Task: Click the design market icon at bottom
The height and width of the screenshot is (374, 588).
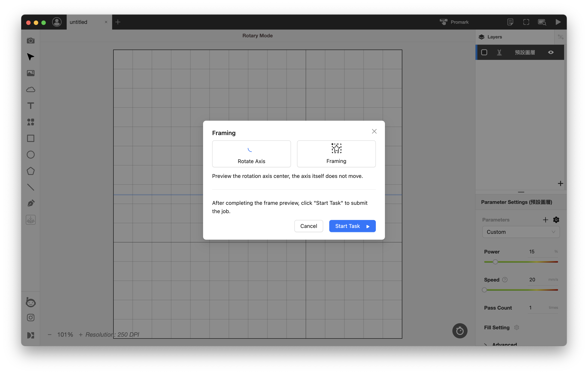Action: click(30, 335)
